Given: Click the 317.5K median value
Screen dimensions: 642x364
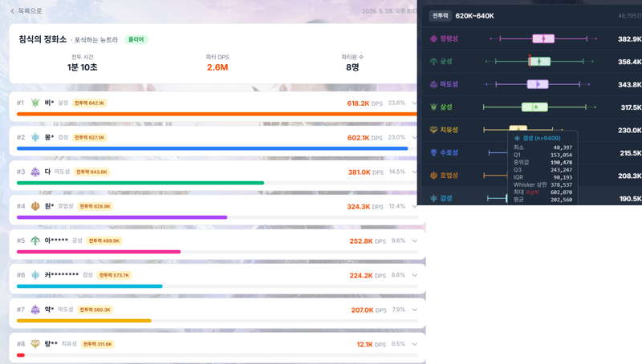Looking at the screenshot, I should pyautogui.click(x=631, y=107).
